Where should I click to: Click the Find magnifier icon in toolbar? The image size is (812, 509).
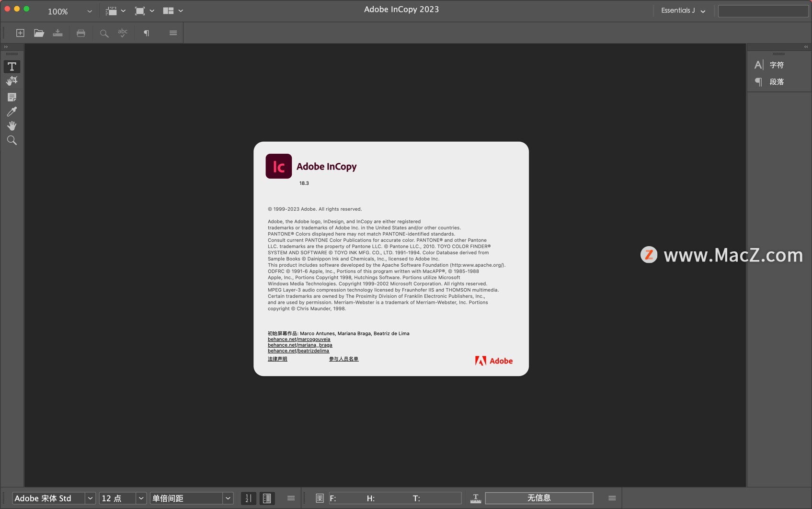click(x=104, y=33)
